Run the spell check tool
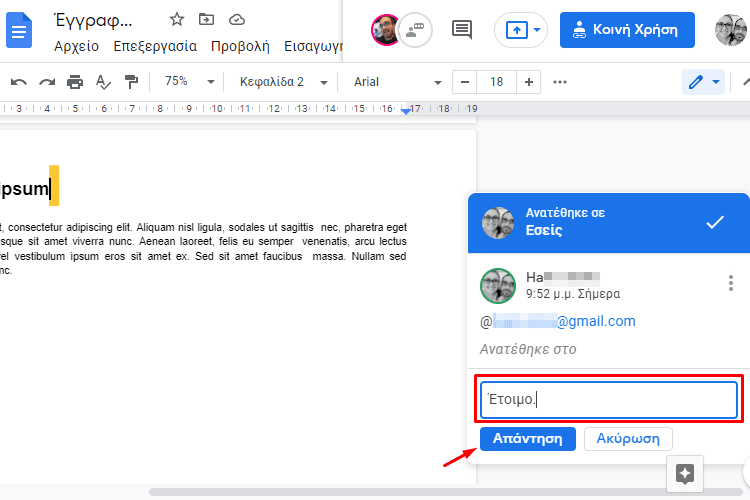This screenshot has width=750, height=500. (x=103, y=82)
